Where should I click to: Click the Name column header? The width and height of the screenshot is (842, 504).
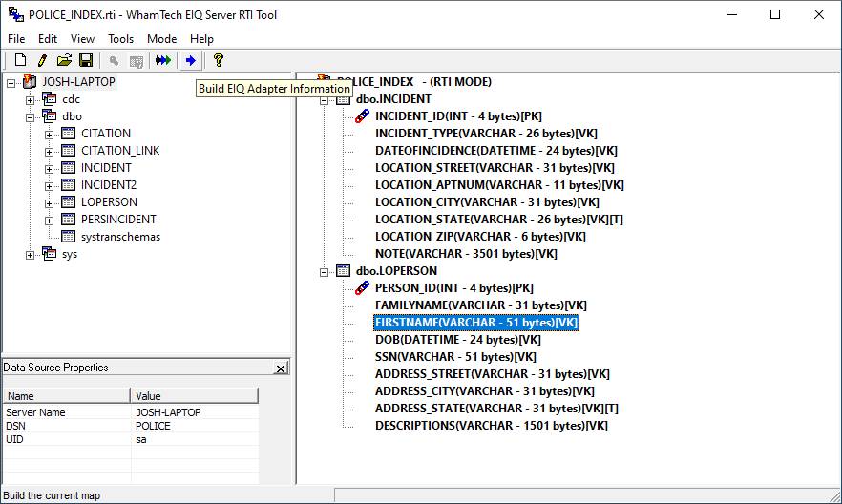click(67, 395)
